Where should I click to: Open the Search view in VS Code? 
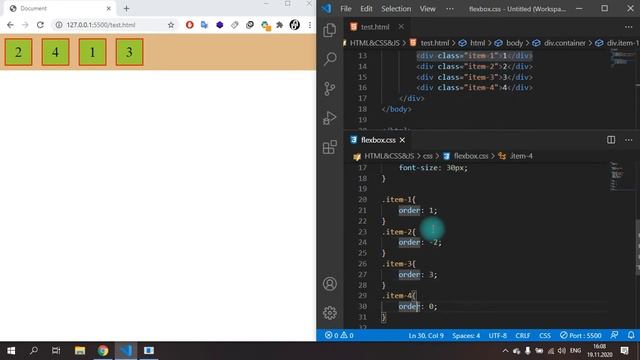[329, 59]
